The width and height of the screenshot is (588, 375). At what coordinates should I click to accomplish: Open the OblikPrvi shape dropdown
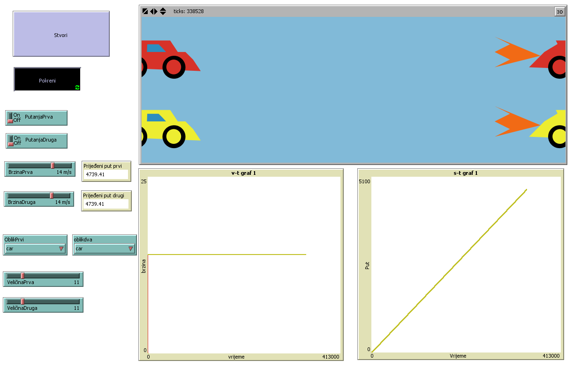click(x=35, y=248)
